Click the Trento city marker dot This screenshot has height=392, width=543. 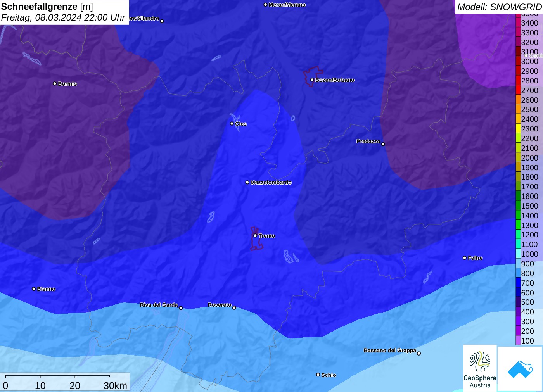click(255, 235)
